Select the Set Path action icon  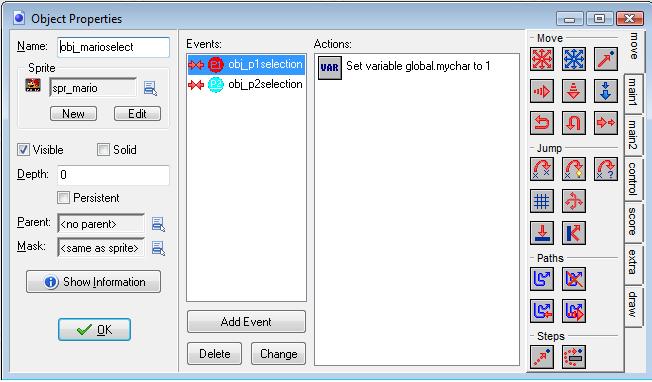coord(542,279)
